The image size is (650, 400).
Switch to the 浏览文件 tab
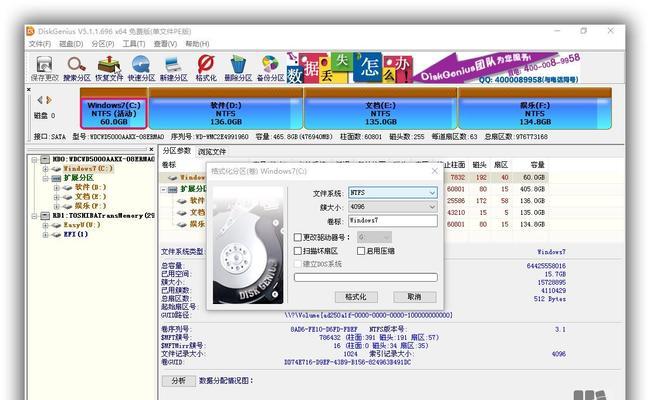(x=212, y=152)
